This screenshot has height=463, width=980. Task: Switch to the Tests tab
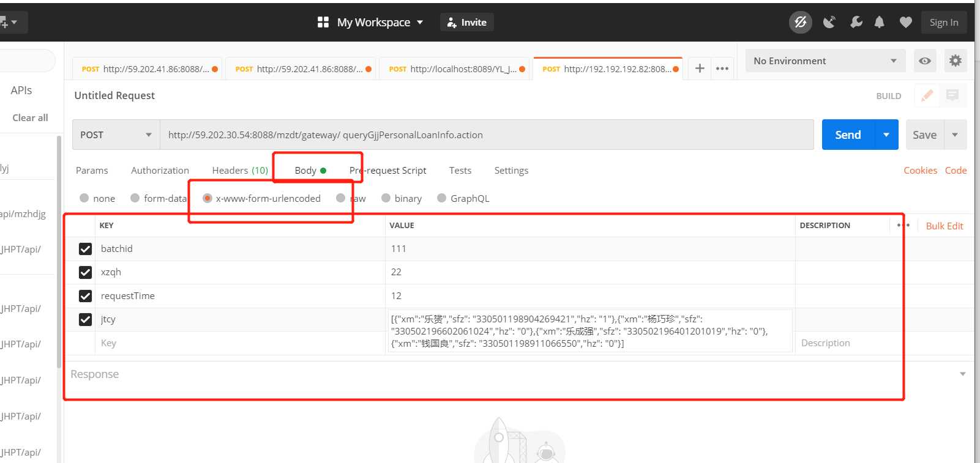pos(460,171)
